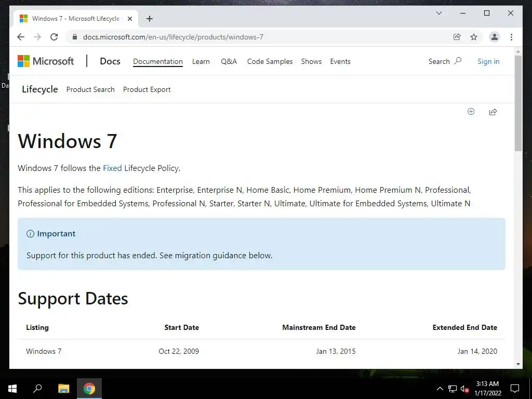Save page to collection plus icon
This screenshot has width=532, height=399.
471,112
